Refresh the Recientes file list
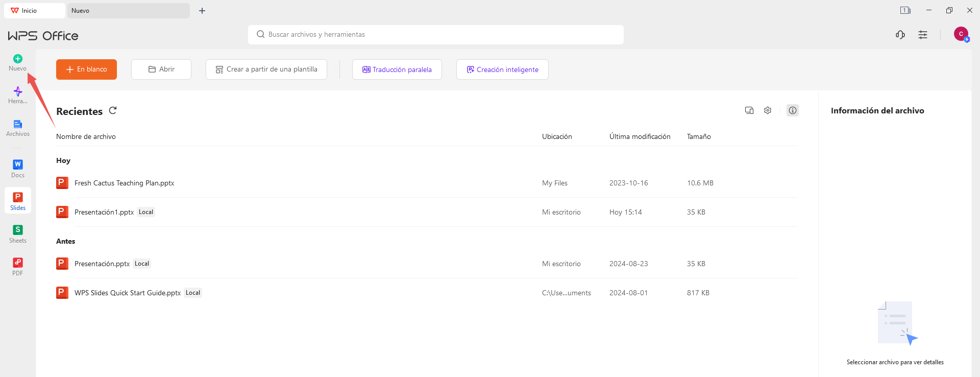Screen dimensions: 980x377 [x=113, y=110]
